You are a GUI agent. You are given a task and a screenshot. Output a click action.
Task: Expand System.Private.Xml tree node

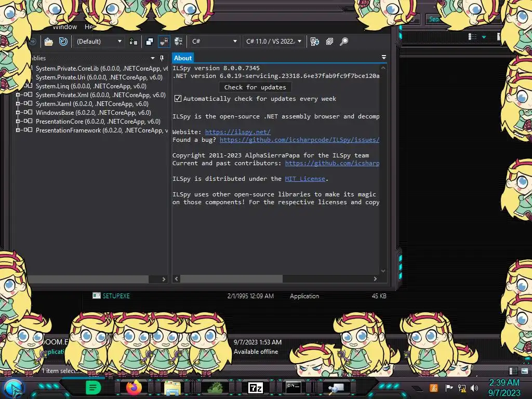18,95
